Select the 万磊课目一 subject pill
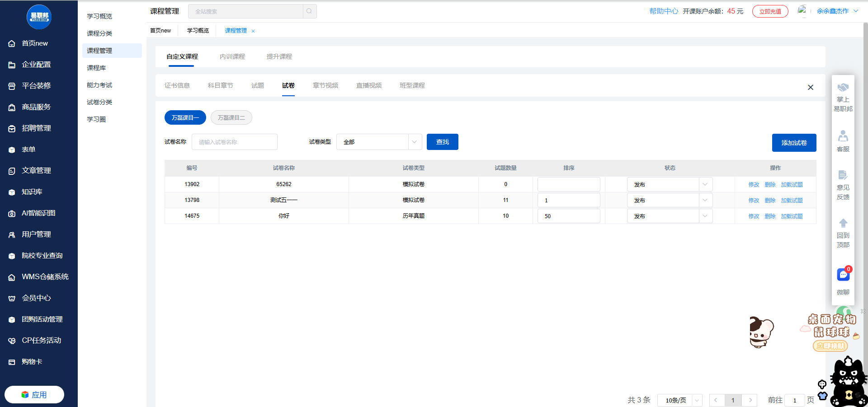868x407 pixels. pyautogui.click(x=185, y=117)
